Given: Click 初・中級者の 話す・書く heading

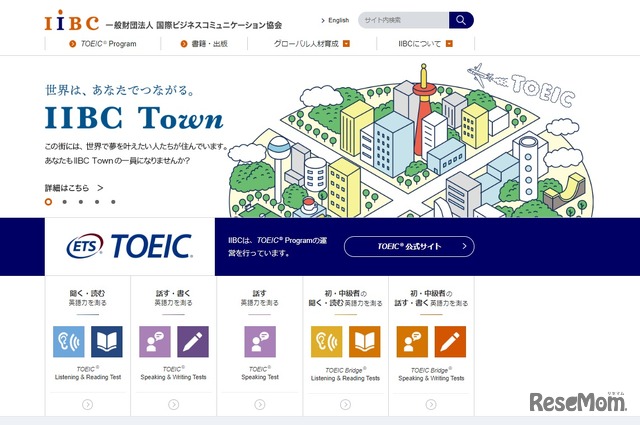Looking at the screenshot, I should point(431,298).
